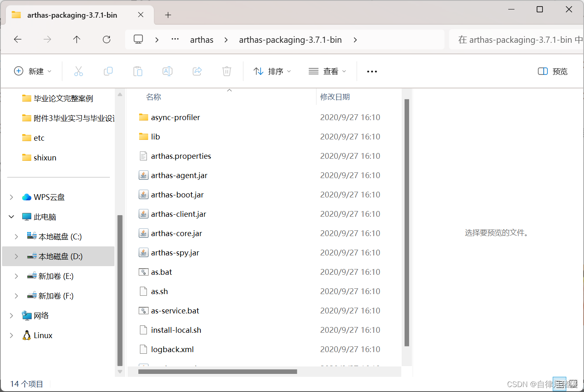Select the as.bat batch file icon

click(143, 272)
